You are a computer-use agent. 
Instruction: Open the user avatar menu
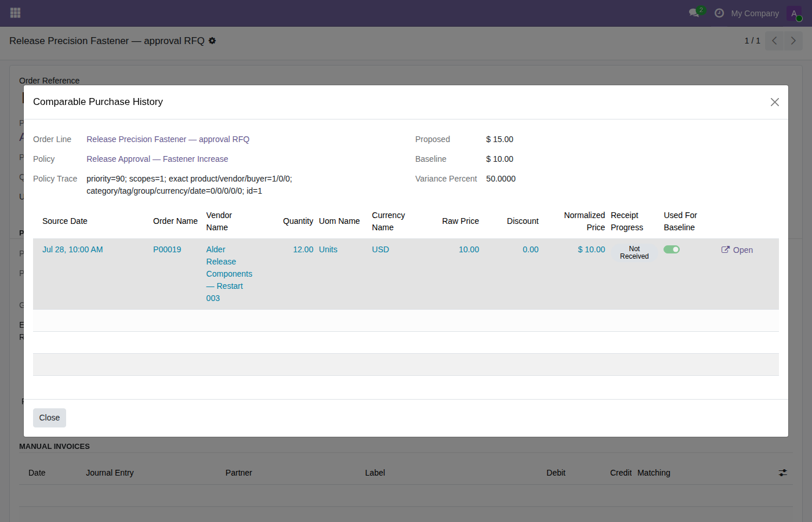pyautogui.click(x=794, y=13)
